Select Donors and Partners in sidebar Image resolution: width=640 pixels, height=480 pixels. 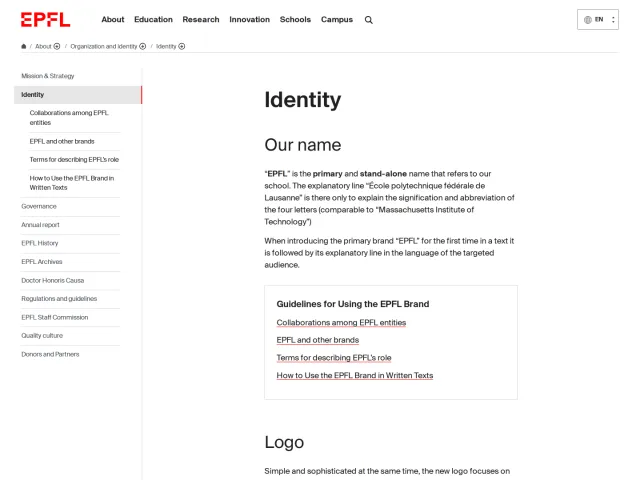click(x=50, y=354)
